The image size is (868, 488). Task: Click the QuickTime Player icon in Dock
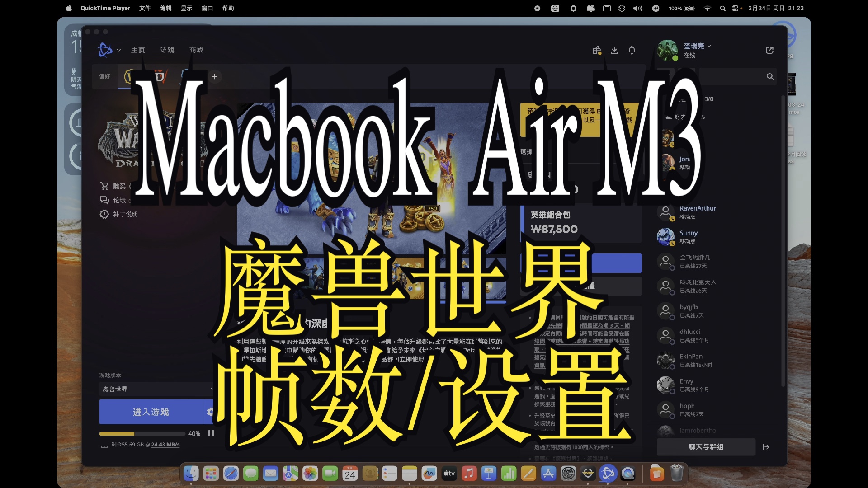coord(628,474)
